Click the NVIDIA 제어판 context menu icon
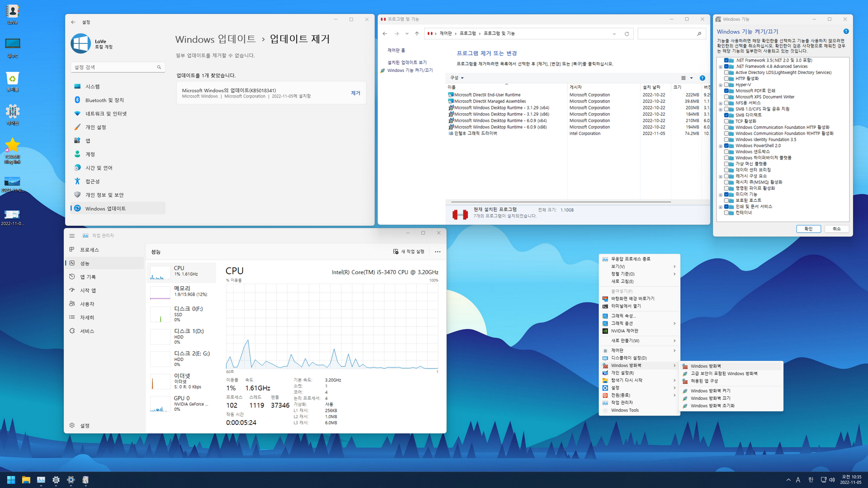This screenshot has height=488, width=868. click(605, 331)
